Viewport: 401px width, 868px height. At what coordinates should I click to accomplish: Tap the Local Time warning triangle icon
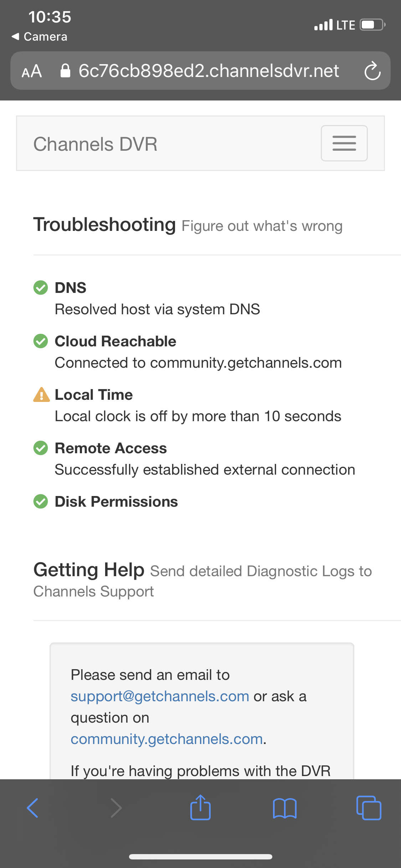(x=41, y=395)
